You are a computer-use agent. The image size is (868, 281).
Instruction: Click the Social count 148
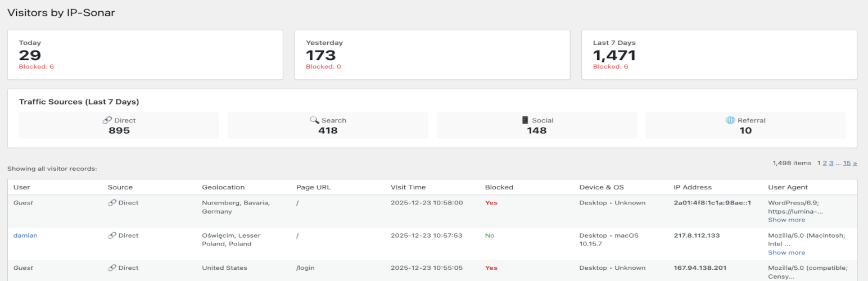537,130
